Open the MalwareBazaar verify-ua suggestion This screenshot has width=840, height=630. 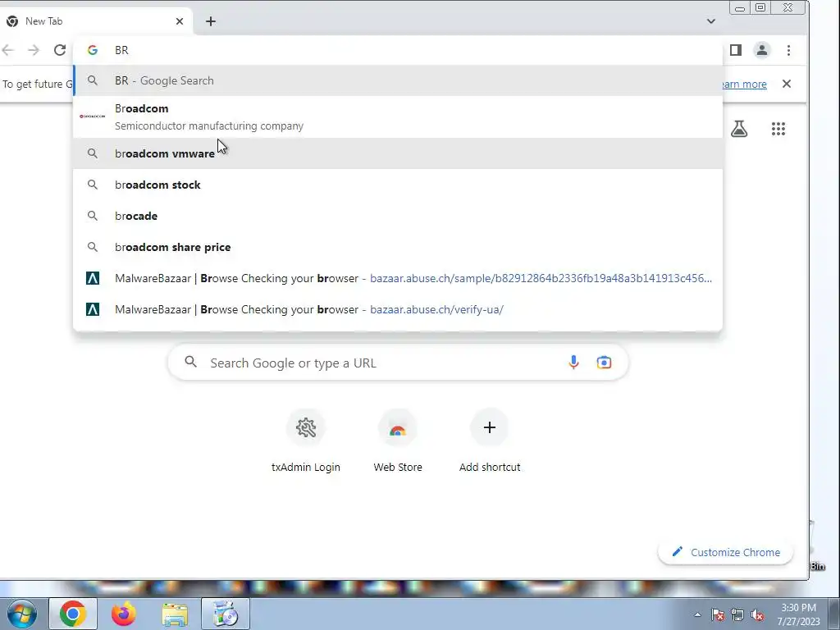[398, 309]
